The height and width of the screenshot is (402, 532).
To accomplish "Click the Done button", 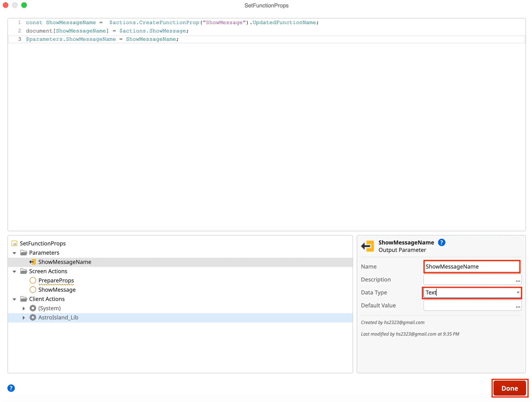I will [x=509, y=388].
